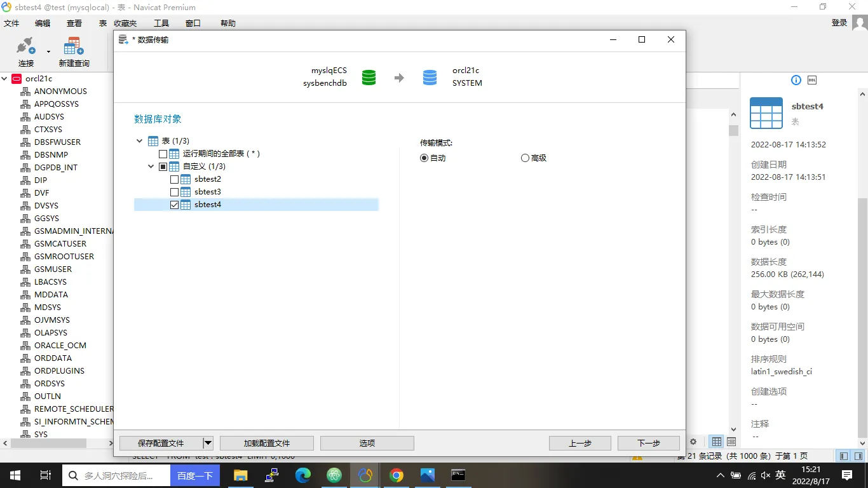This screenshot has width=868, height=488.
Task: Click the 保存配置文件 button
Action: (x=161, y=443)
